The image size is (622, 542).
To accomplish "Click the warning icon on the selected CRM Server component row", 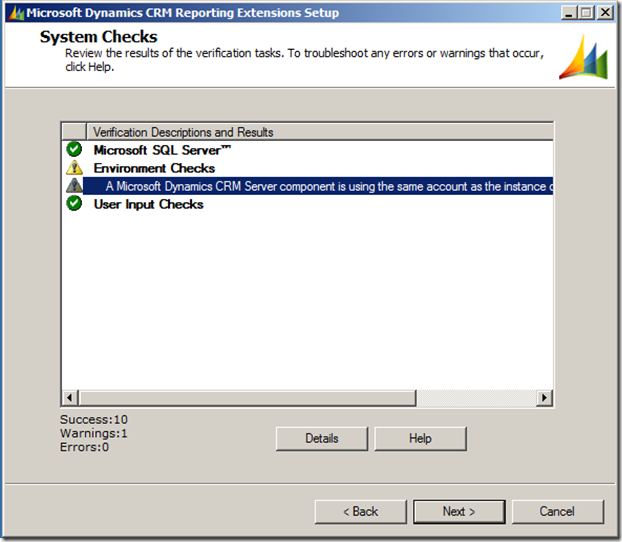I will (x=74, y=186).
